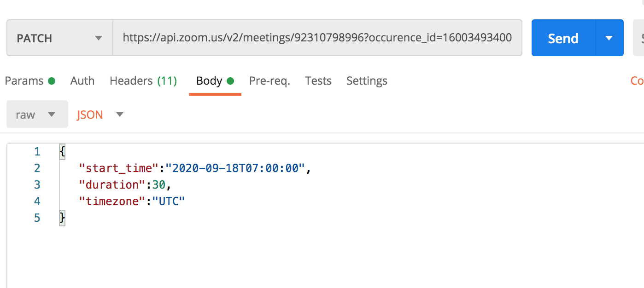644x288 pixels.
Task: Open the Pre-req. tab
Action: 269,81
